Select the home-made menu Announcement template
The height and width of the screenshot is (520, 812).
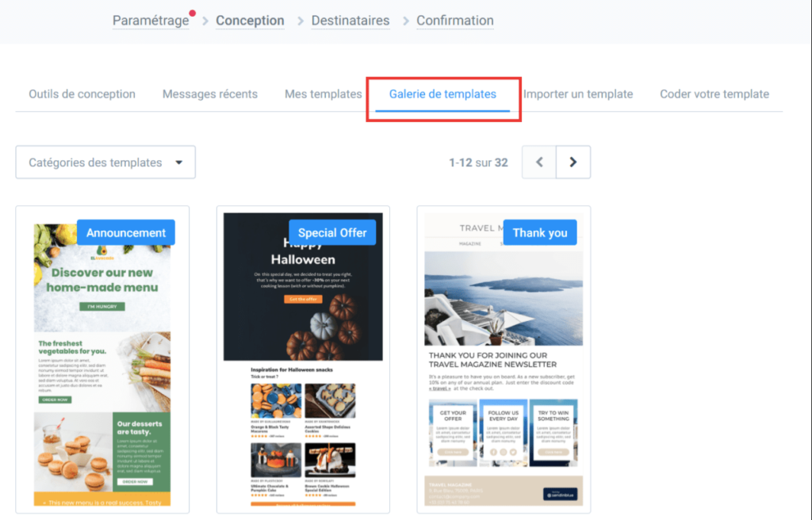tap(102, 359)
